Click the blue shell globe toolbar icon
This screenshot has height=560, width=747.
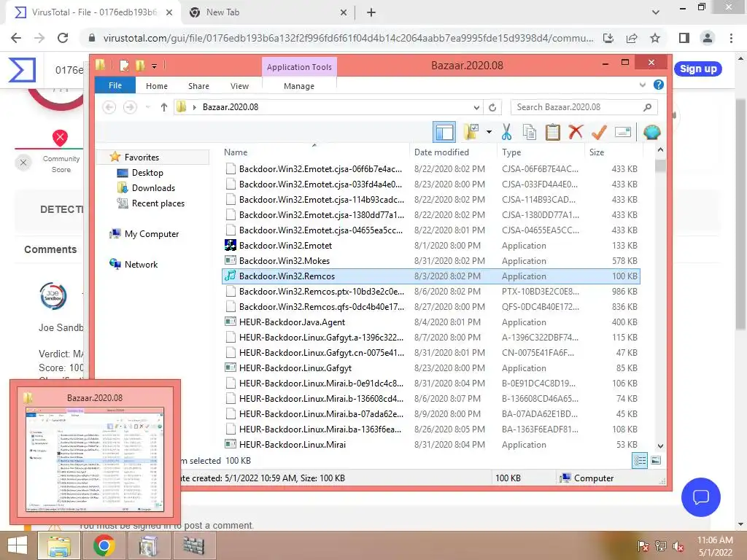click(x=651, y=132)
